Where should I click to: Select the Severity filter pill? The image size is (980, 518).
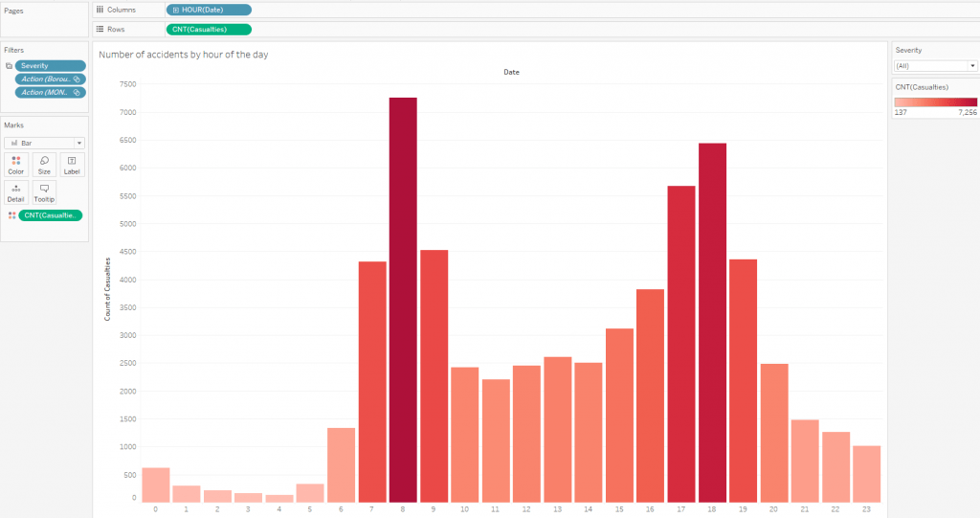point(50,66)
